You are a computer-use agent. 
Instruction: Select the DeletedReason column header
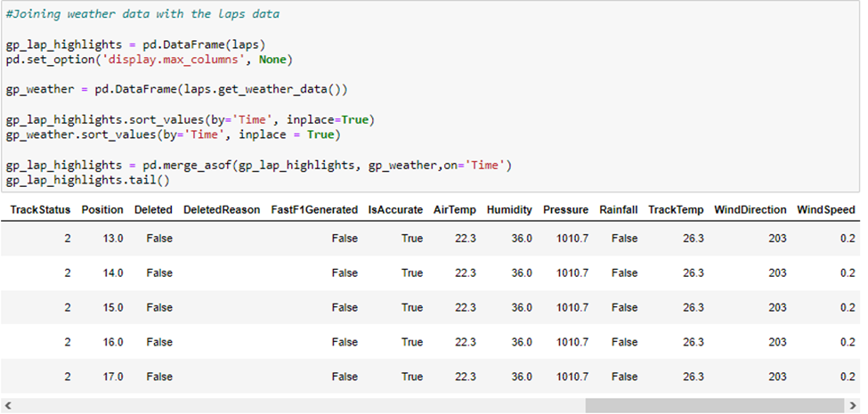point(222,210)
